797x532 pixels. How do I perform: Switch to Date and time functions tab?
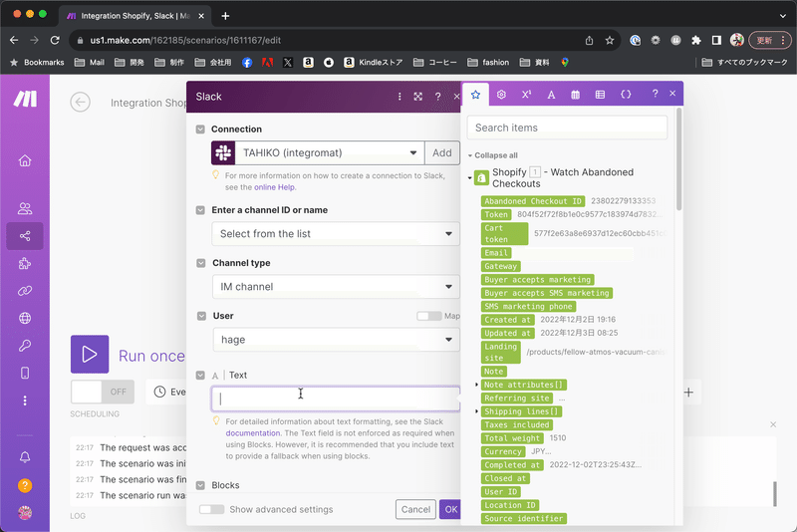[x=576, y=95]
